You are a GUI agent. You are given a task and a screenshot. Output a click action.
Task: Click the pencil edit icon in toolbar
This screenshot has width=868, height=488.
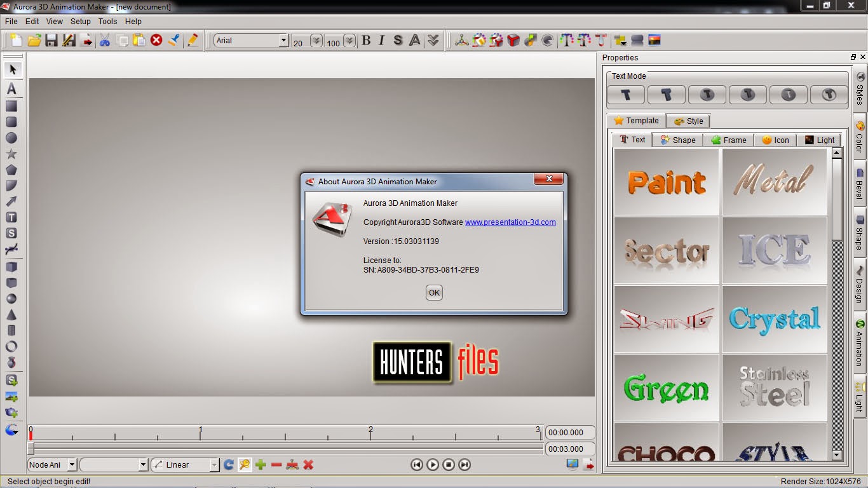(x=193, y=41)
